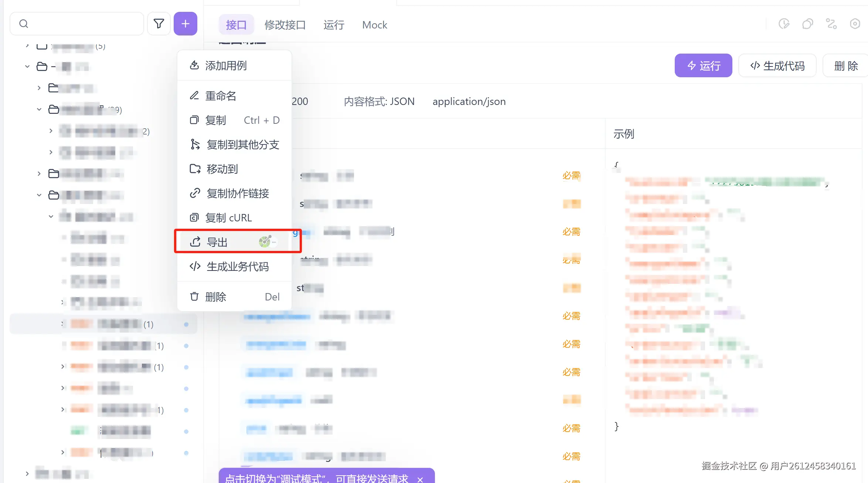Open the filter funnel icon
868x483 pixels.
pos(159,24)
